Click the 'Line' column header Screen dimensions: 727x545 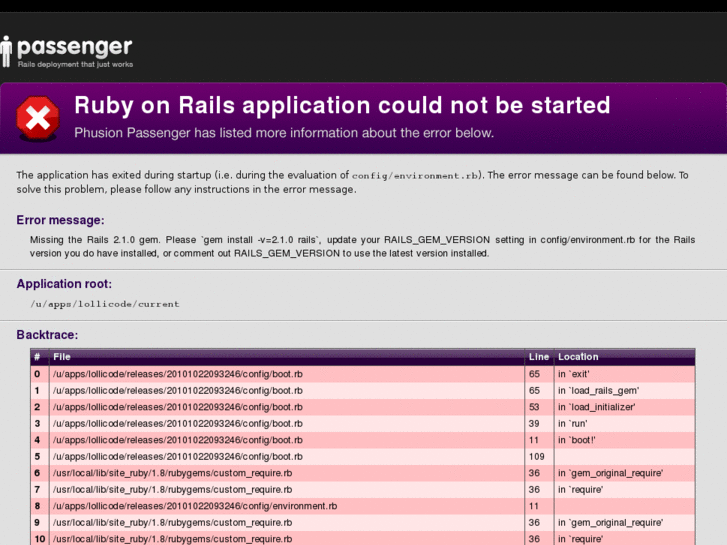pos(539,357)
